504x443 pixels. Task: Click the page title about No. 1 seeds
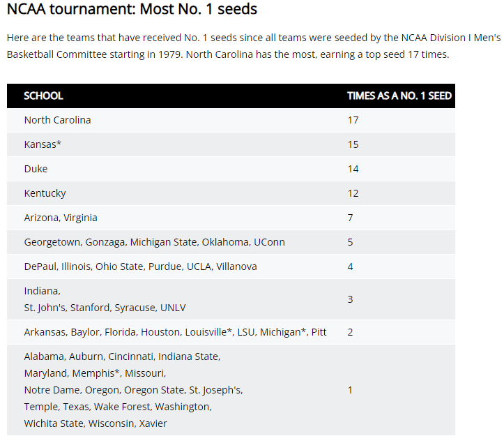pyautogui.click(x=132, y=9)
